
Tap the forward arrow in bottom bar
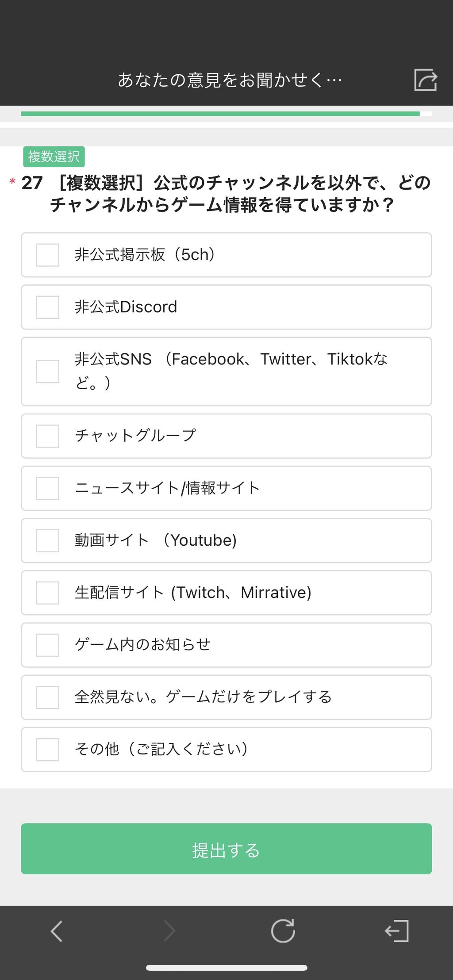pos(169,931)
